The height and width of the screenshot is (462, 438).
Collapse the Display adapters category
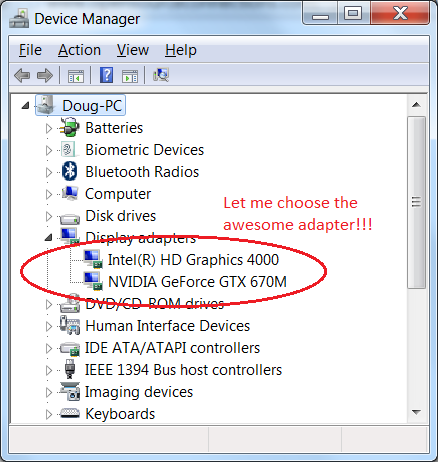[x=49, y=238]
